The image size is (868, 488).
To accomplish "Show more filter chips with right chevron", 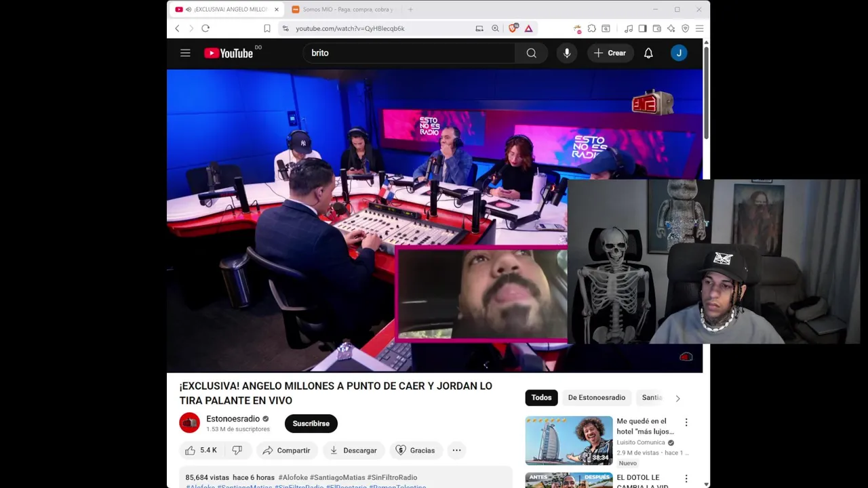I will pyautogui.click(x=677, y=399).
